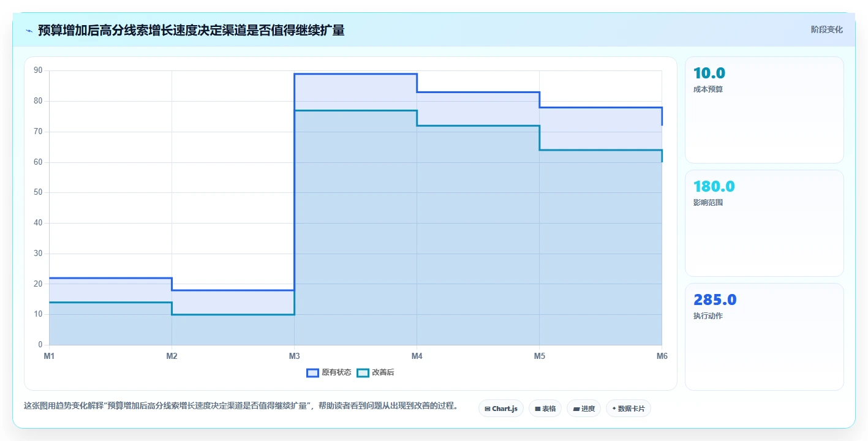Click the 进度 tag
Viewport: 868px width, 441px height.
tap(583, 409)
